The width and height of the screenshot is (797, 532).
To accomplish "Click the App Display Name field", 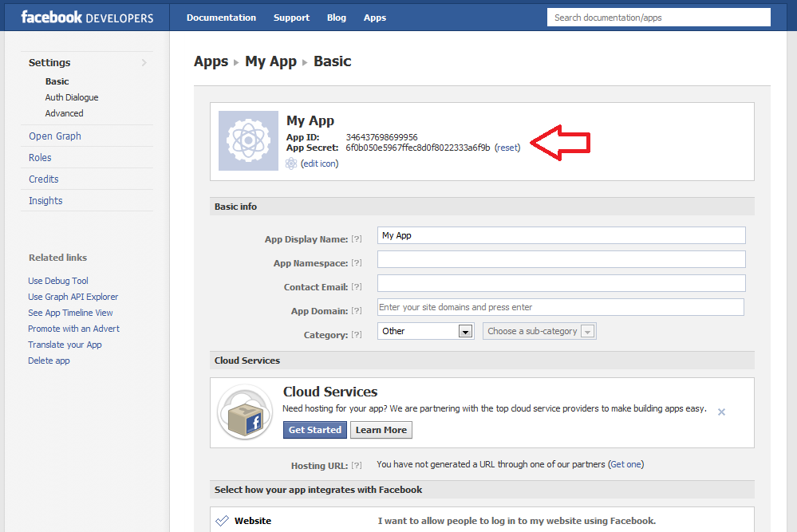I will (561, 235).
